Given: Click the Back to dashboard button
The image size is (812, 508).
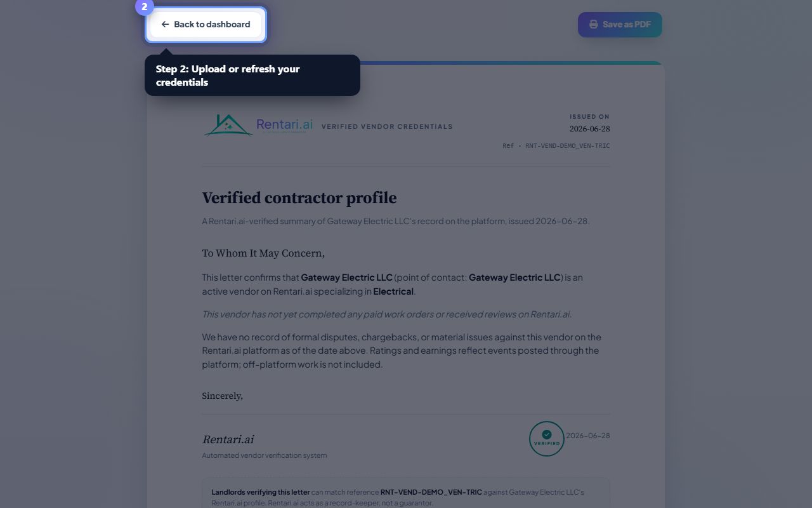Looking at the screenshot, I should [206, 25].
